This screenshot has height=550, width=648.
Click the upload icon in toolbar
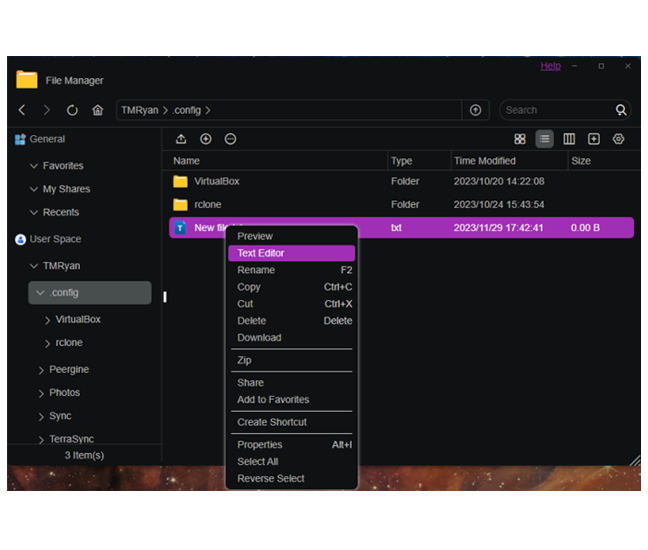coord(181,139)
